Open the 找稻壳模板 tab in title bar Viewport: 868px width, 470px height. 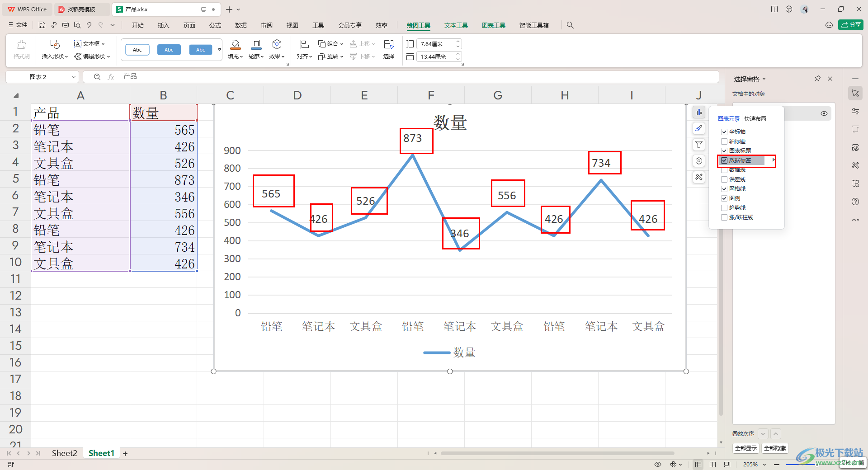(81, 9)
